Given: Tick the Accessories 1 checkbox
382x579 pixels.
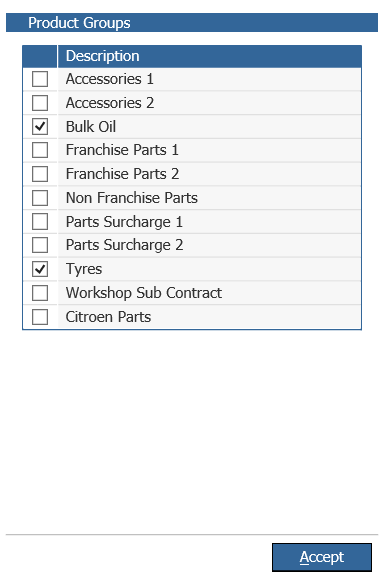Looking at the screenshot, I should point(40,79).
